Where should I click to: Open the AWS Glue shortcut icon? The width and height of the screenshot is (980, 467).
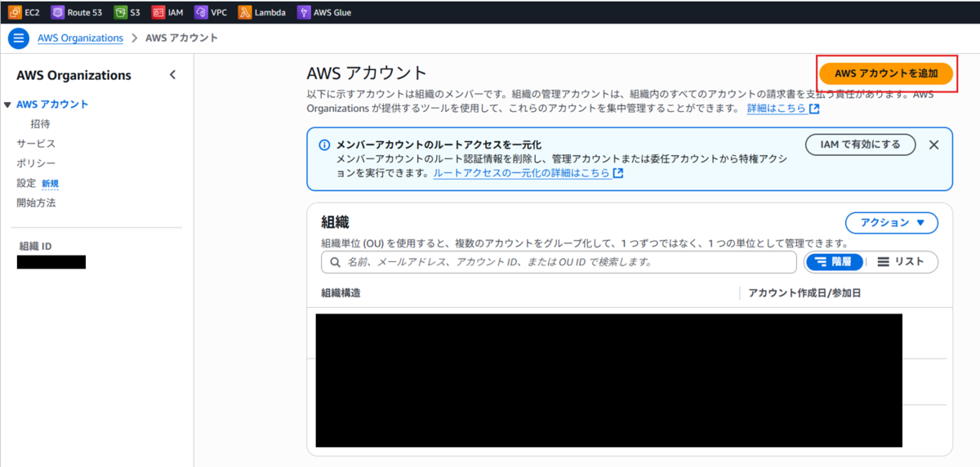[304, 12]
